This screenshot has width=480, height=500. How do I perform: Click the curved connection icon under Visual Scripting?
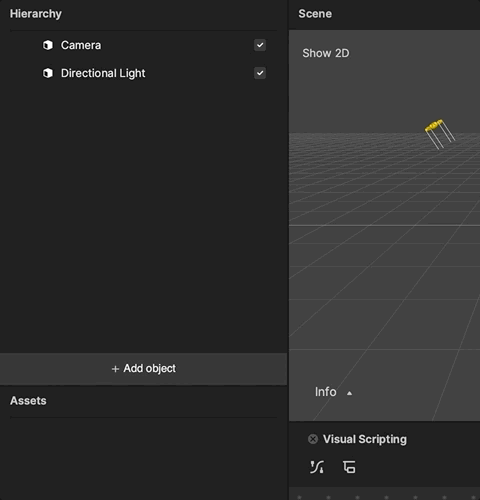(x=317, y=467)
